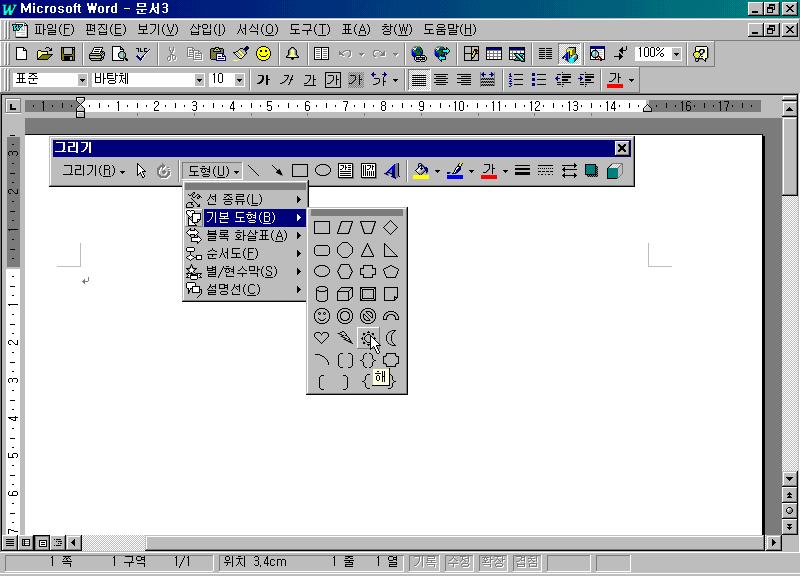The width and height of the screenshot is (800, 576).
Task: Pick the Cube shape
Action: click(x=345, y=294)
